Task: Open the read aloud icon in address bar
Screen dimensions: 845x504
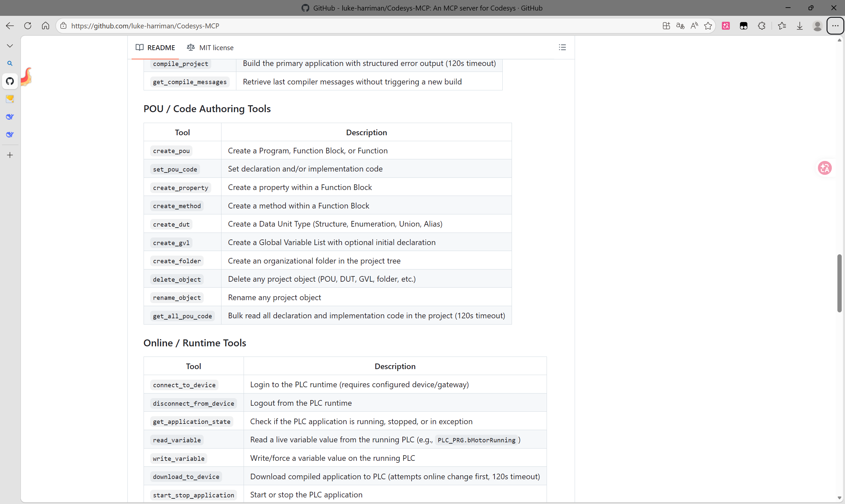Action: click(694, 26)
